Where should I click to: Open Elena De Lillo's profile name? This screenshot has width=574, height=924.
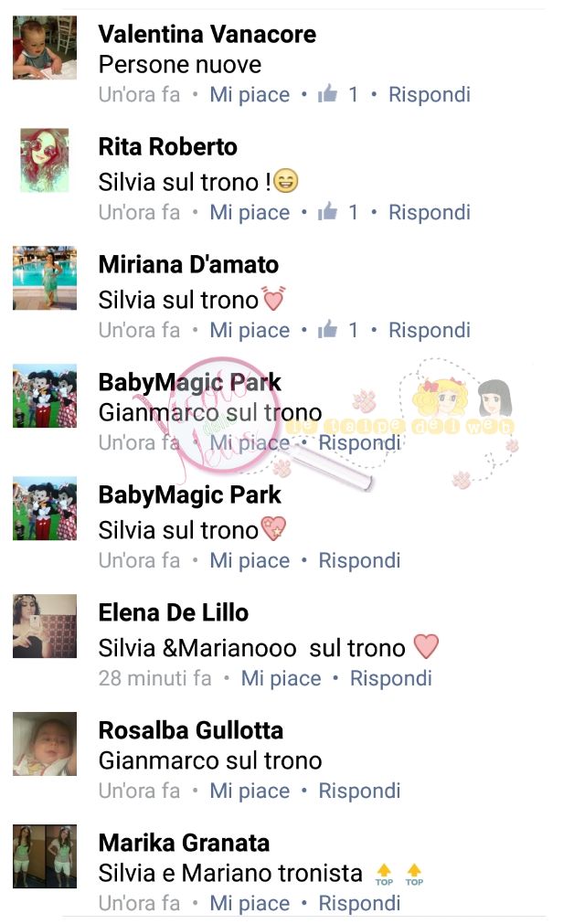(x=174, y=612)
